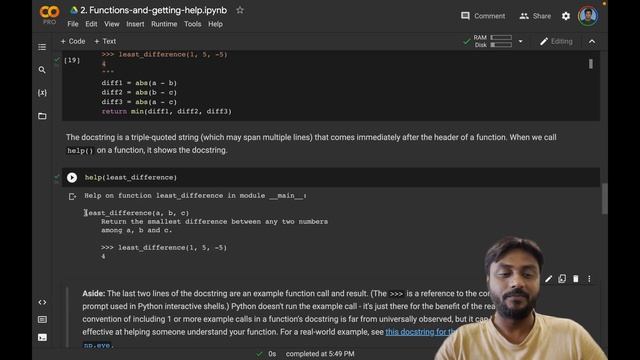Open the Colab Pro logo home
The image size is (640, 360).
pyautogui.click(x=49, y=14)
